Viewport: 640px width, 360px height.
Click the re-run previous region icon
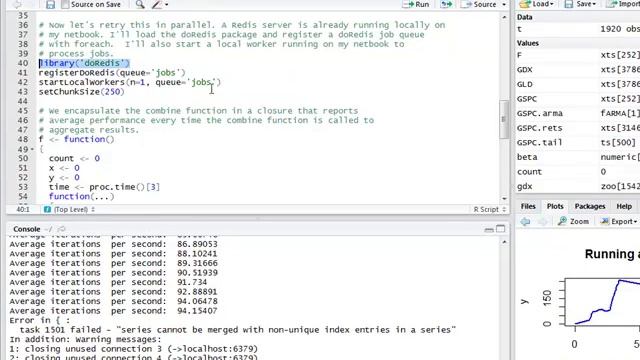click(446, 4)
